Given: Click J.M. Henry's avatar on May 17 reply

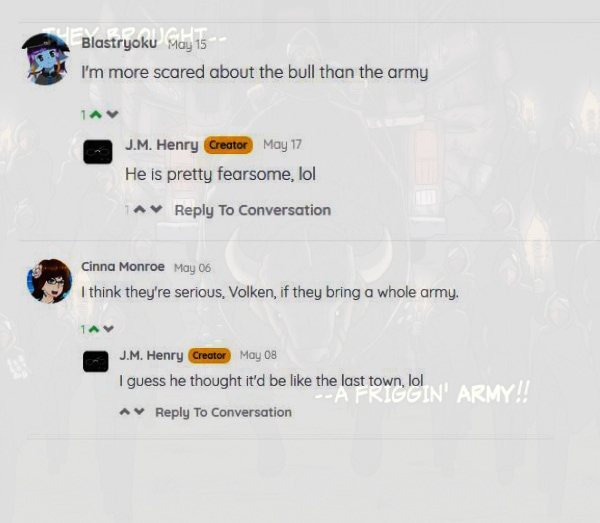Looking at the screenshot, I should point(98,152).
